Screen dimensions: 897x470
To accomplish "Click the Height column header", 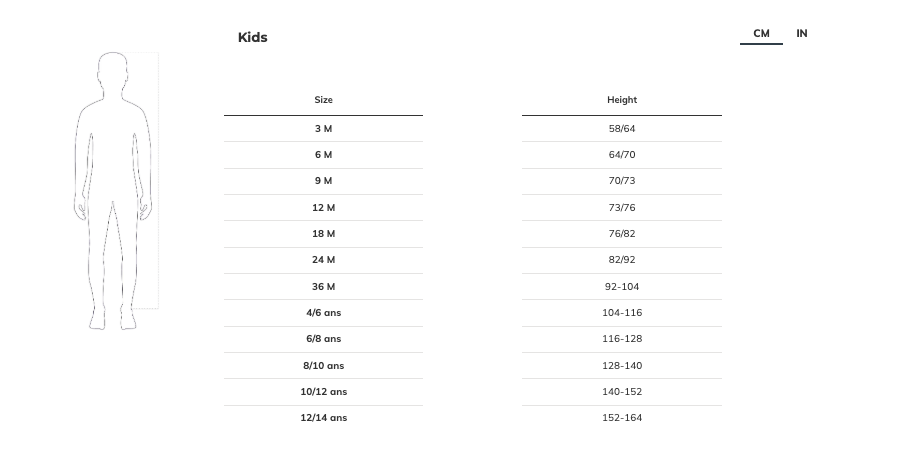I will coord(621,100).
